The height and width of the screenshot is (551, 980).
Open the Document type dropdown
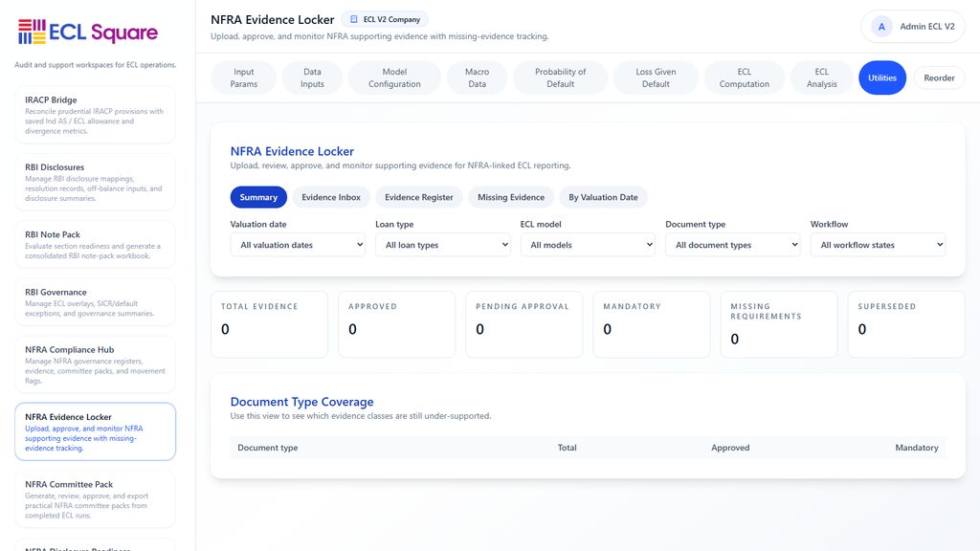pos(732,245)
